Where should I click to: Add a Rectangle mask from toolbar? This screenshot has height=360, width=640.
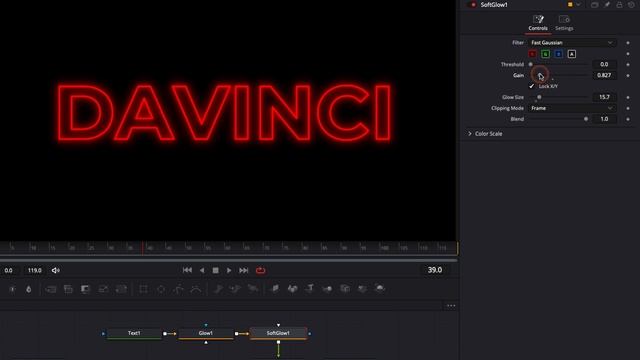[x=143, y=289]
